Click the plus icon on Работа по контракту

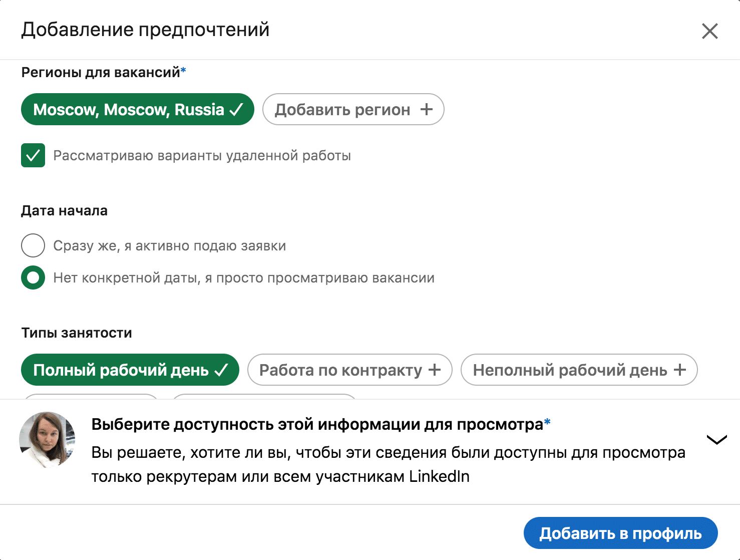click(x=435, y=370)
